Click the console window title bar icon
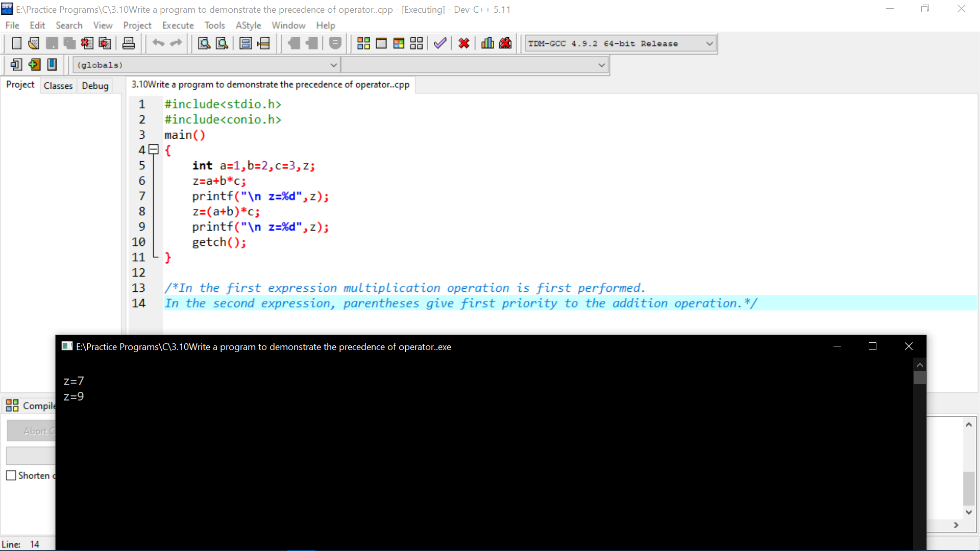Image resolution: width=980 pixels, height=551 pixels. coord(67,346)
